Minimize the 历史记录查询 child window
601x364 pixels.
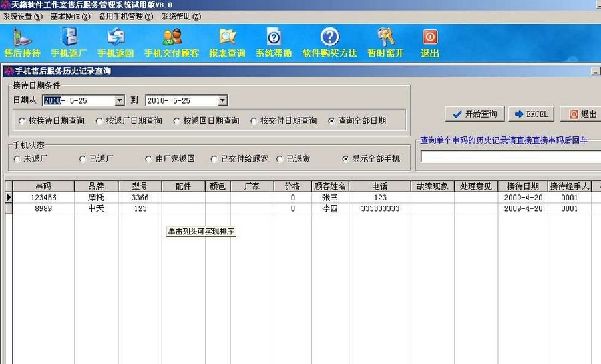tap(595, 71)
